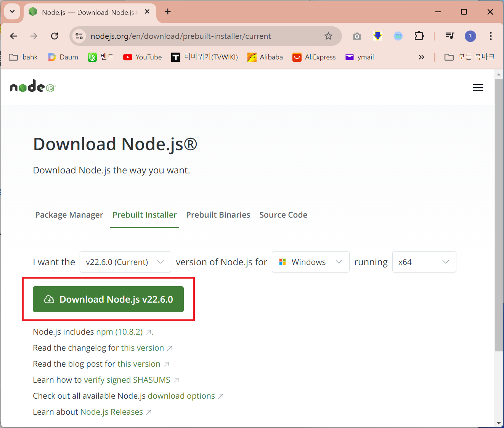The height and width of the screenshot is (428, 504).
Task: Open the npm (10.8.2) link
Action: pos(119,332)
